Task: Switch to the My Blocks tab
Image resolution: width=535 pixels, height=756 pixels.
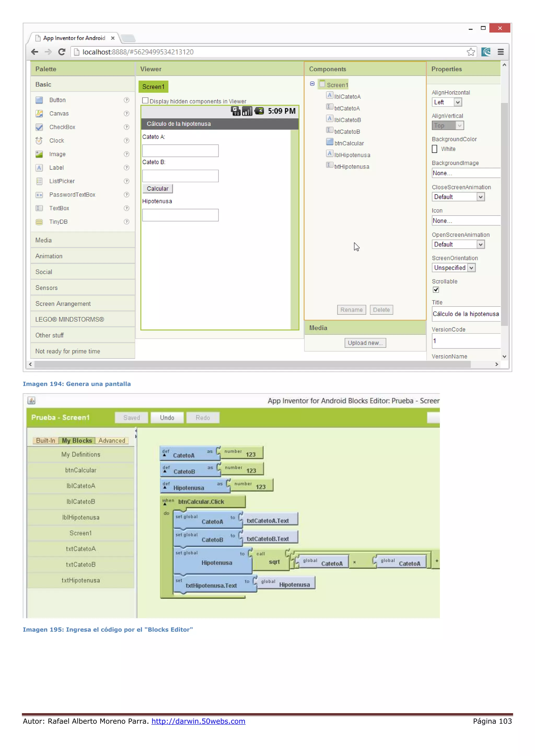Action: tap(77, 441)
